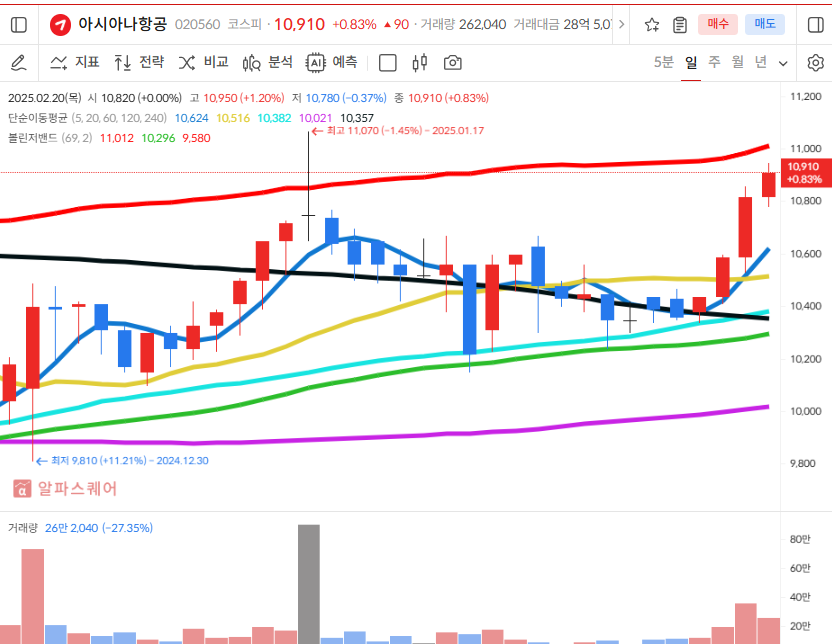Click the 매수 buy button
The height and width of the screenshot is (644, 832).
point(717,24)
